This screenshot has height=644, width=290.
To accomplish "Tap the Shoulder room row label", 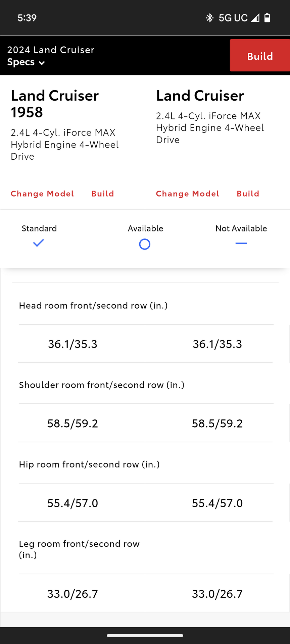I will pyautogui.click(x=102, y=385).
